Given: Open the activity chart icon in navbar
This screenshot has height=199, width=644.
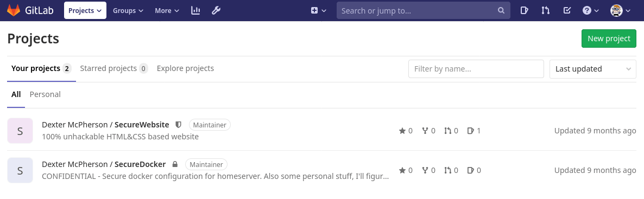Looking at the screenshot, I should 195,11.
